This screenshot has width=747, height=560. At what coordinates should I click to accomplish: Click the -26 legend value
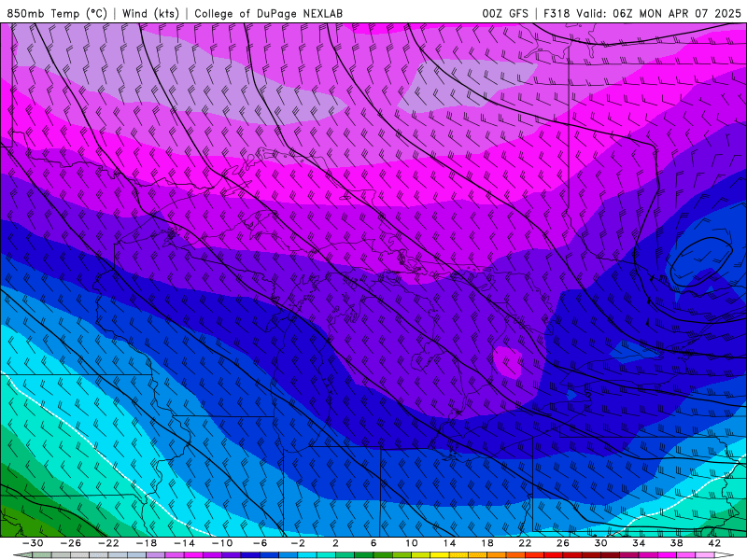(x=71, y=543)
